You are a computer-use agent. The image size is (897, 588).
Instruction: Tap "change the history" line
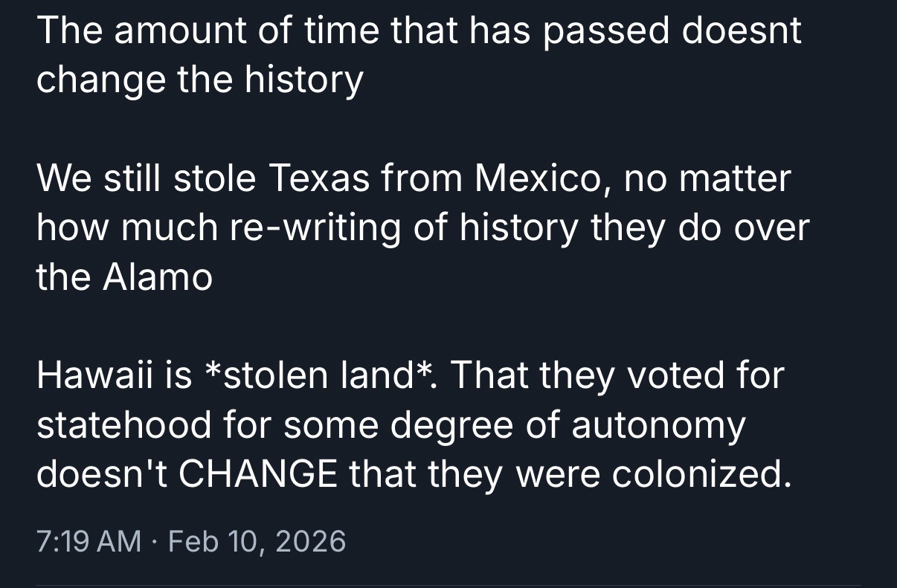click(200, 80)
